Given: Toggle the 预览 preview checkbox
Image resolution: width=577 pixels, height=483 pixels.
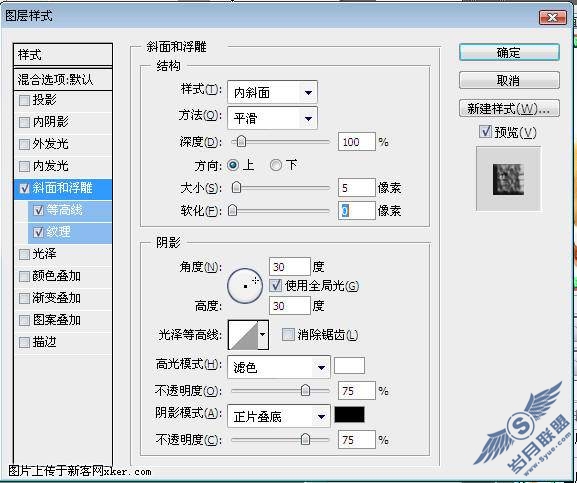Looking at the screenshot, I should [485, 131].
